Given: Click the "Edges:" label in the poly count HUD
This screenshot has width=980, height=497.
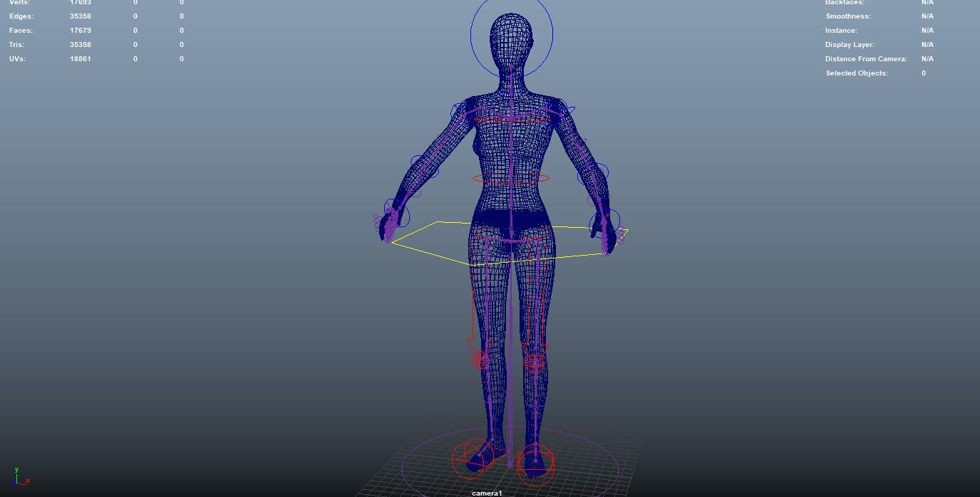Looking at the screenshot, I should coord(21,16).
